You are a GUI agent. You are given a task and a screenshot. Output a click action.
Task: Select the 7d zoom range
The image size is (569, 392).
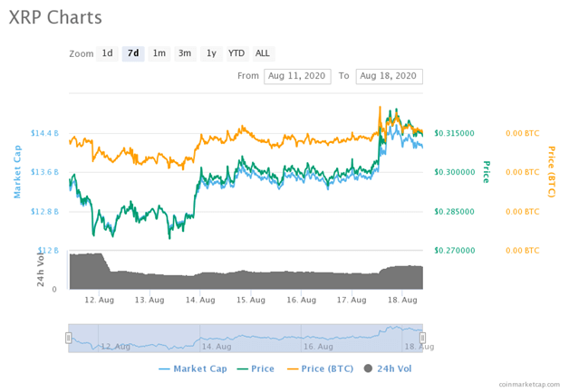(133, 53)
